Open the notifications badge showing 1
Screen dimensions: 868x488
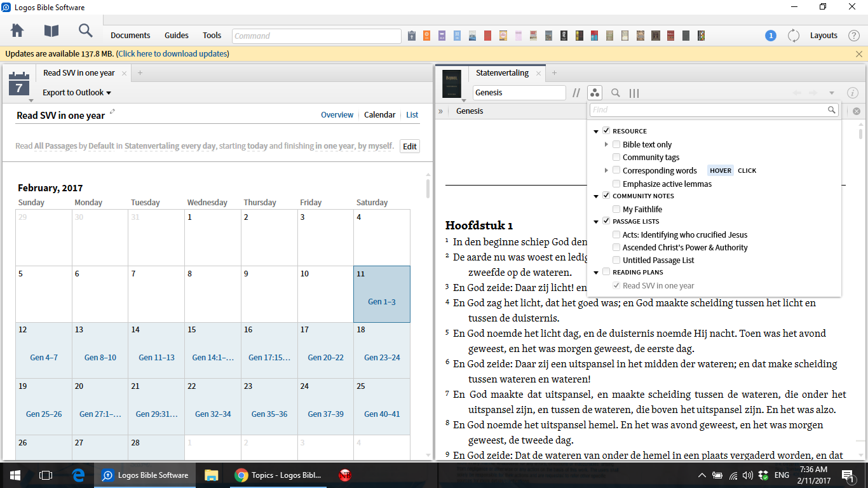point(770,36)
